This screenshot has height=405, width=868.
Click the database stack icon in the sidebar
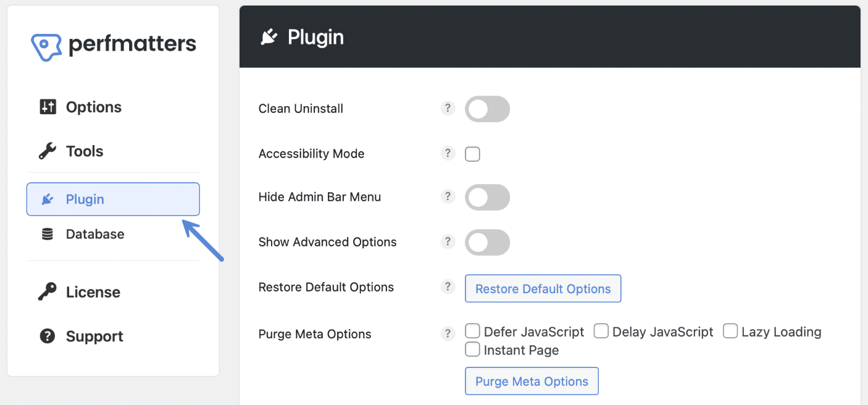coord(48,234)
